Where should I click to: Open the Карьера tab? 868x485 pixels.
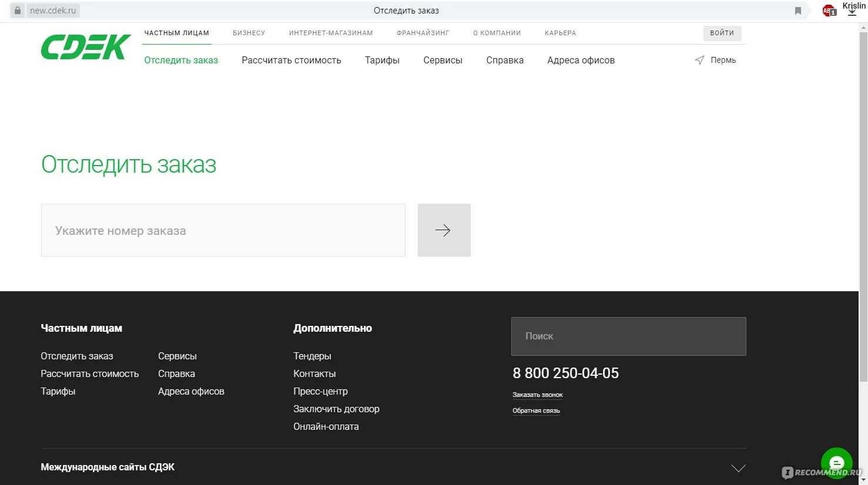point(560,33)
